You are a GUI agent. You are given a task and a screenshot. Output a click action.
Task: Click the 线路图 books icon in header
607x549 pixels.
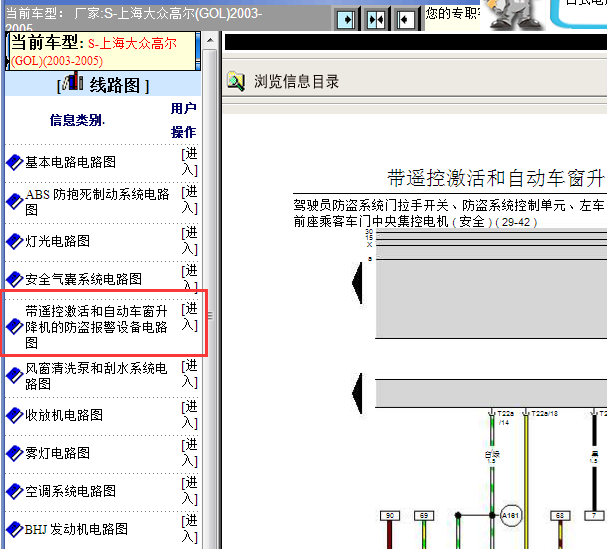(x=73, y=82)
